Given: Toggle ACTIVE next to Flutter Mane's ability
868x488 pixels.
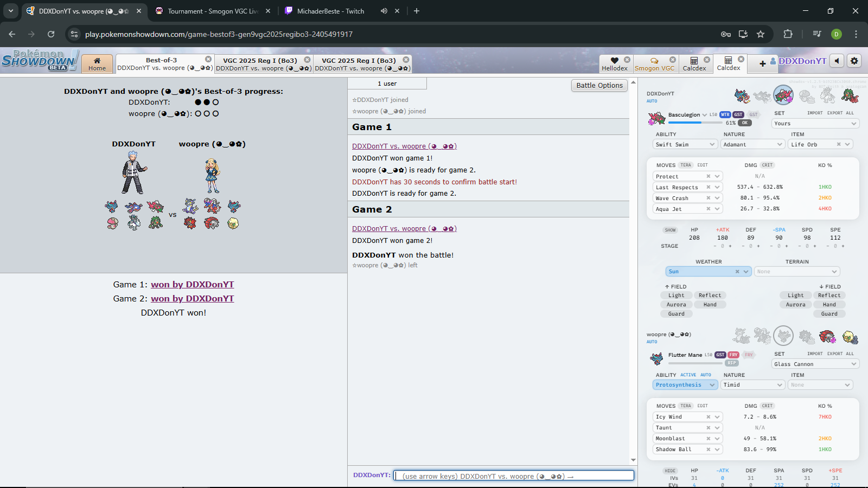Looking at the screenshot, I should 688,375.
